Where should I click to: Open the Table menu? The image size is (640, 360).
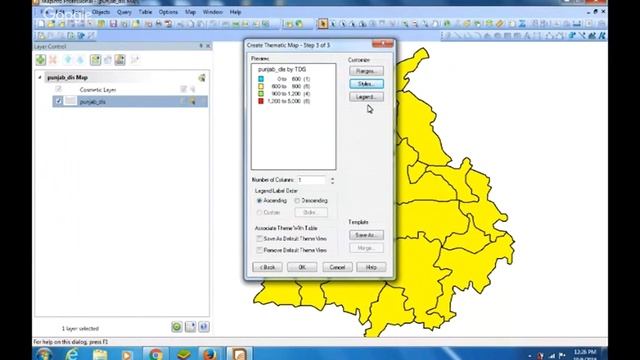pos(145,12)
